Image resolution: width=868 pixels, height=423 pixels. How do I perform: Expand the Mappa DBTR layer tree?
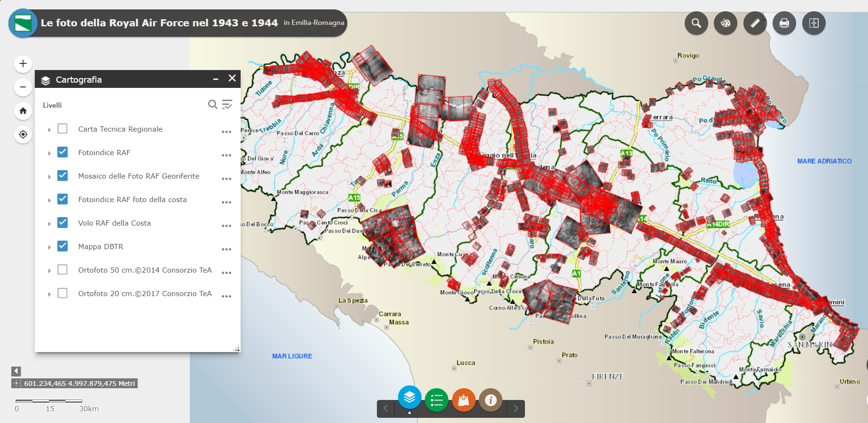pyautogui.click(x=49, y=247)
